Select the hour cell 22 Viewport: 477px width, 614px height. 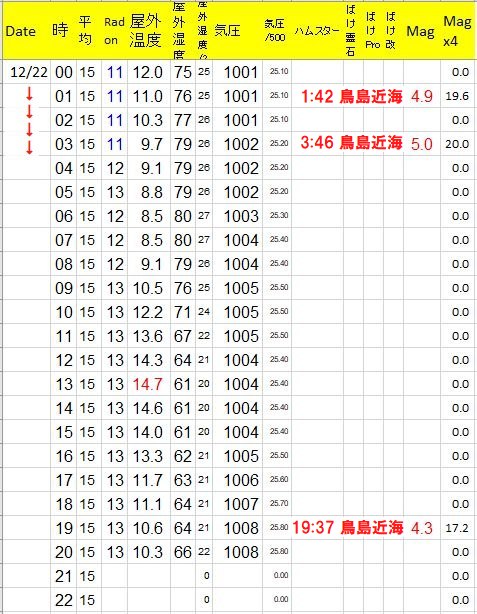(x=64, y=600)
